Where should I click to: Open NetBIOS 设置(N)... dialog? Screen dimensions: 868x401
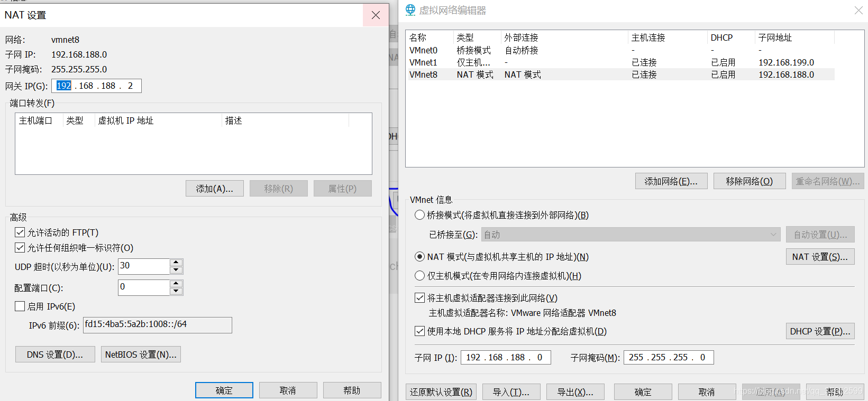141,355
